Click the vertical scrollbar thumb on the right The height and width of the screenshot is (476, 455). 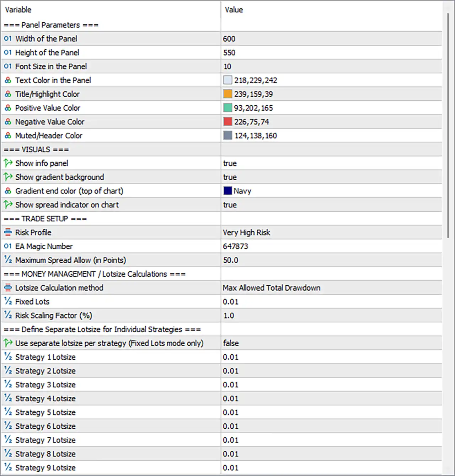pos(448,125)
